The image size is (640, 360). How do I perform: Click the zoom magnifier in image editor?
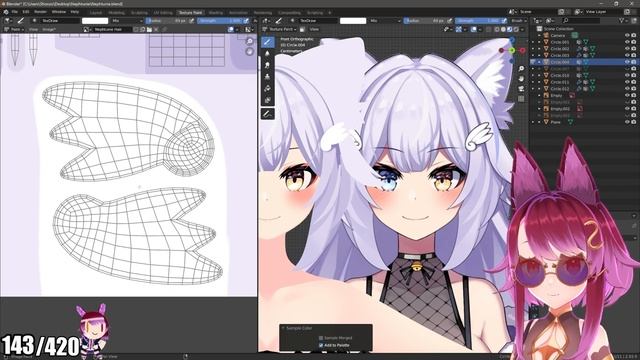click(249, 42)
